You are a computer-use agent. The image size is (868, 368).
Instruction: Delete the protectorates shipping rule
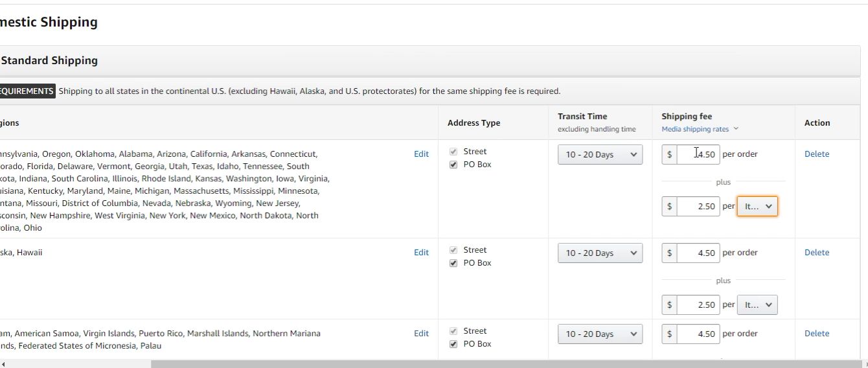(x=816, y=334)
